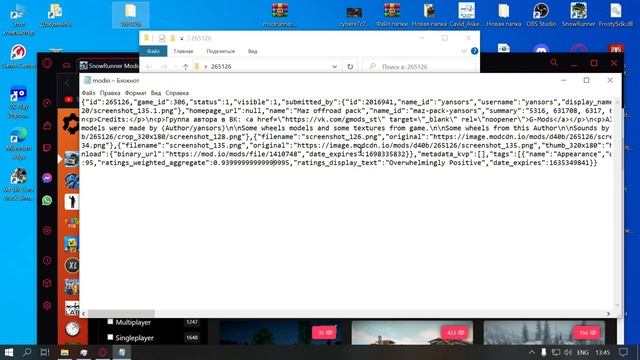Open the Файл menu in Notepad

(88, 93)
